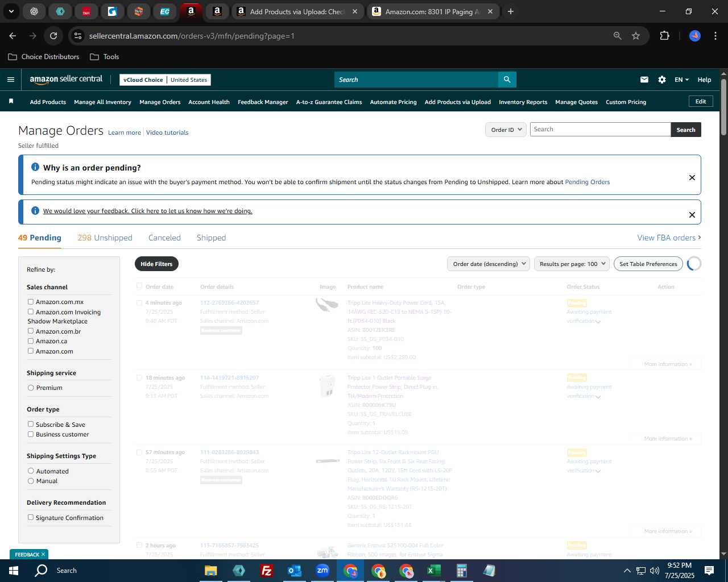Click the Edit navigation button
This screenshot has width=728, height=582.
pyautogui.click(x=701, y=101)
